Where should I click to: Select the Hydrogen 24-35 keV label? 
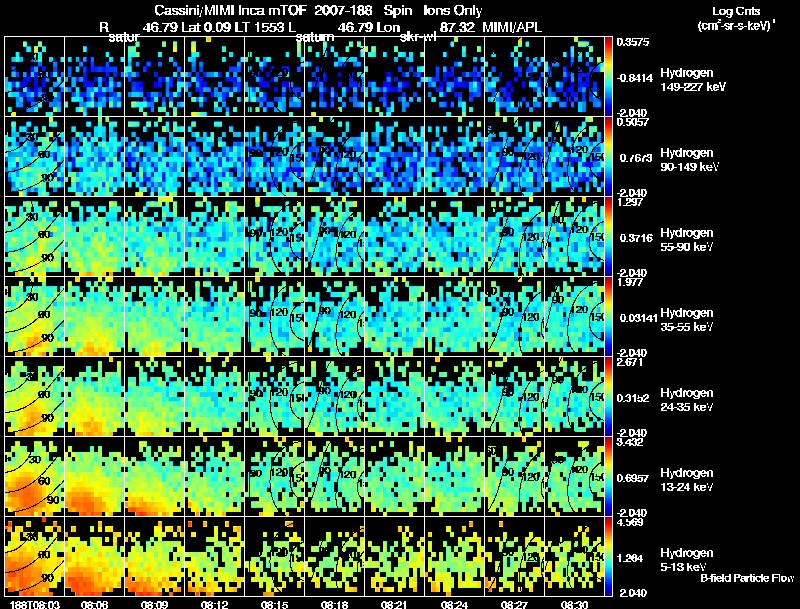(x=687, y=400)
